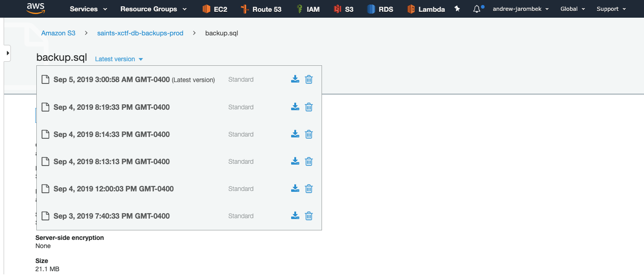This screenshot has width=644, height=278.
Task: Open the andrew-jarombek account menu
Action: 520,9
